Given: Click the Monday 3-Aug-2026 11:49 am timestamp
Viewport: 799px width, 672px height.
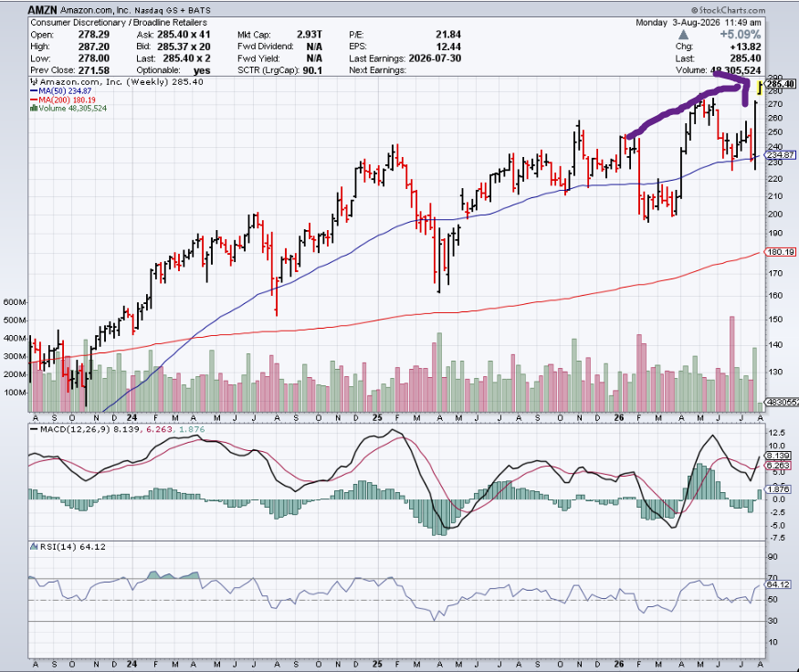Looking at the screenshot, I should pyautogui.click(x=699, y=23).
